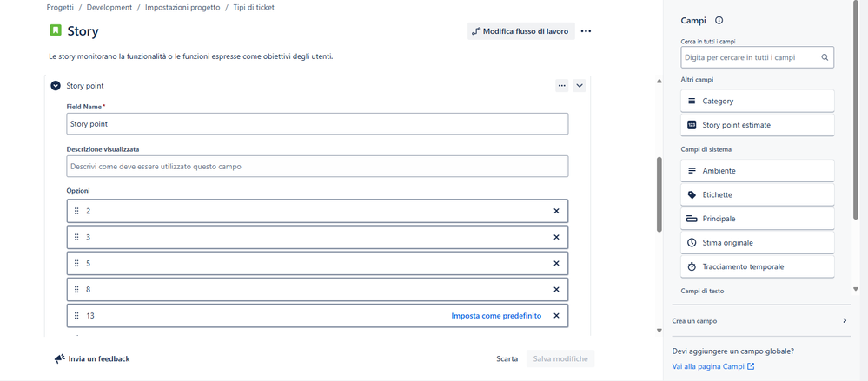Screen dimensions: 868x381
Task: Collapse the Story point field using circle chevron
Action: [x=56, y=86]
